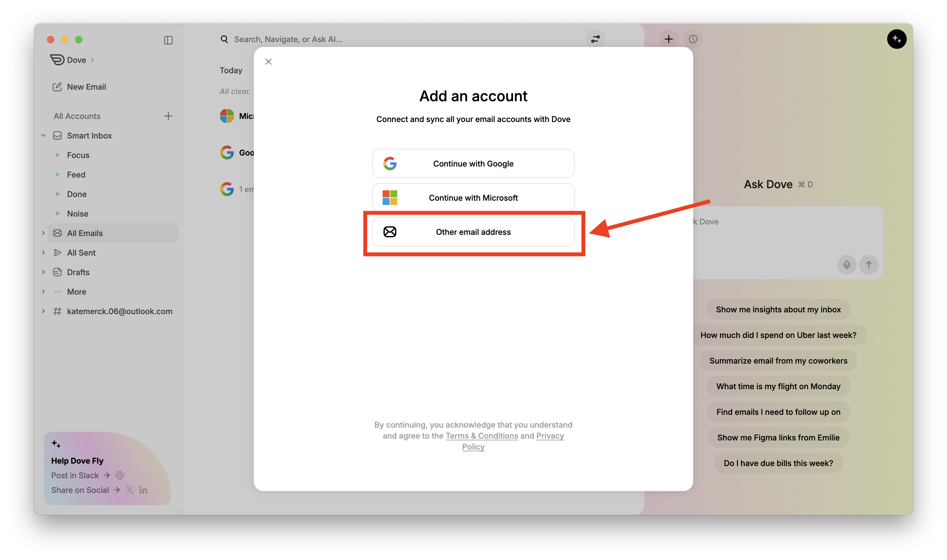This screenshot has height=560, width=947.
Task: Expand the katemerck.06@outlook.com account
Action: click(43, 311)
